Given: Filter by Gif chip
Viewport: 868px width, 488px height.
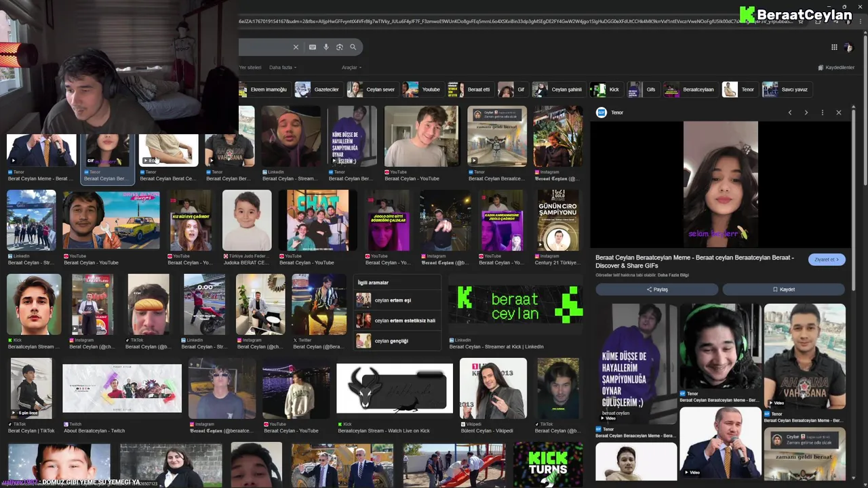Looking at the screenshot, I should [x=512, y=89].
